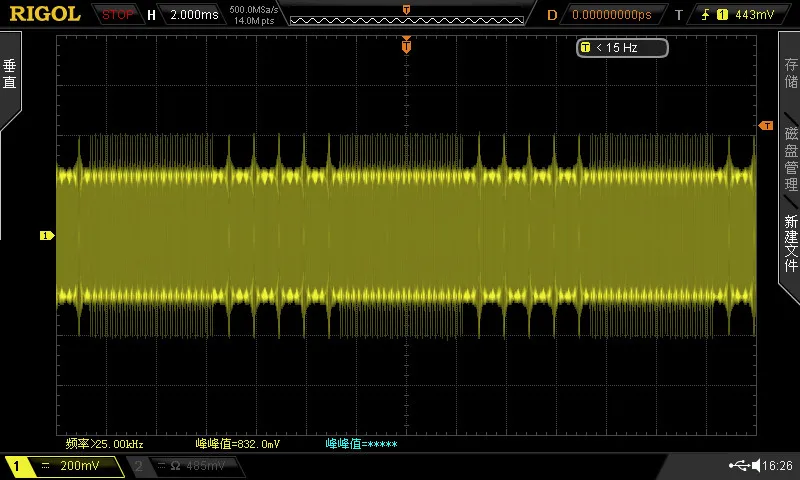The image size is (800, 480).
Task: Click the waveform memory overview bar
Action: click(407, 20)
